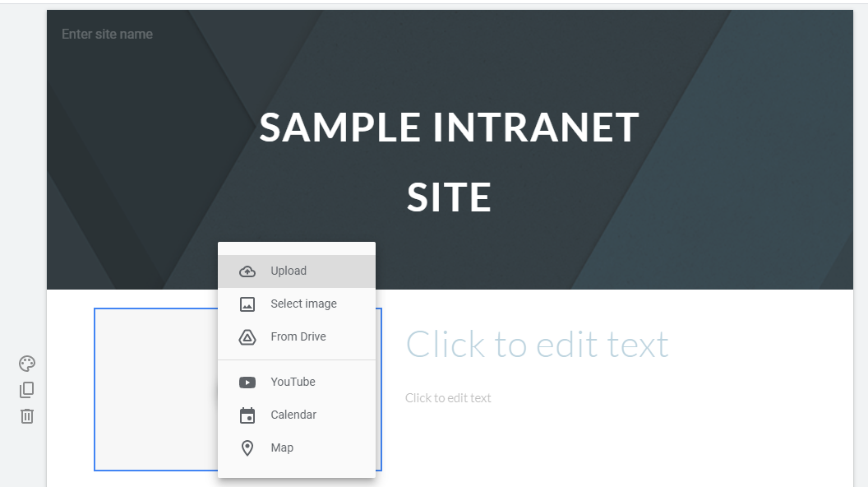Click the Enter site name field
This screenshot has width=868, height=487.
click(107, 34)
